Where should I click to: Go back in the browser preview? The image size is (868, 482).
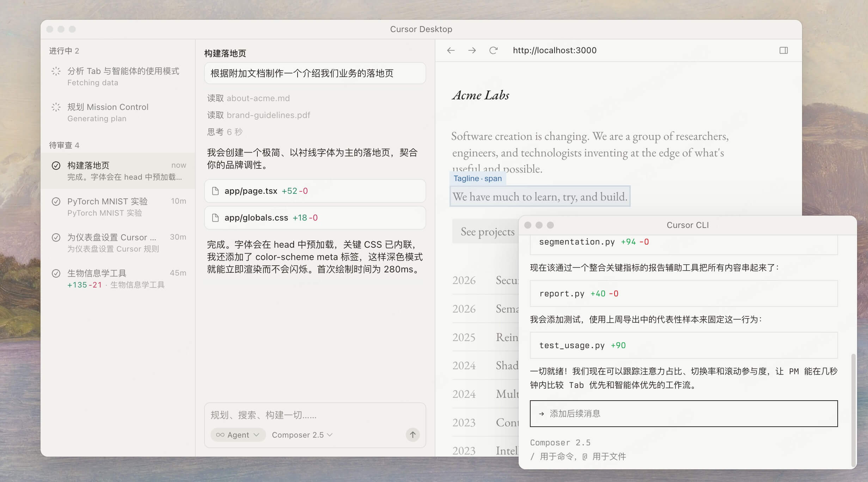(451, 50)
